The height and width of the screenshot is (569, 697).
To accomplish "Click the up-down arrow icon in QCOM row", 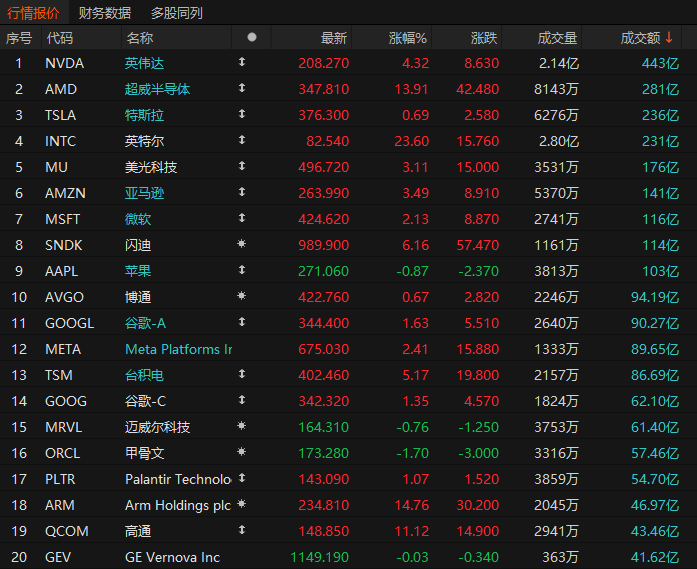I will point(242,530).
